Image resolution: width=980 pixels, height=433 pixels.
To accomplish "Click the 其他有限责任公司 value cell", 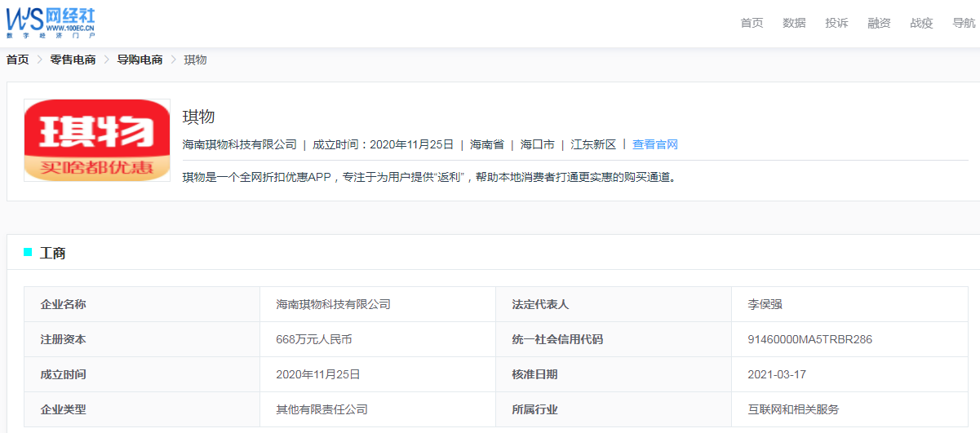I will coord(378,409).
